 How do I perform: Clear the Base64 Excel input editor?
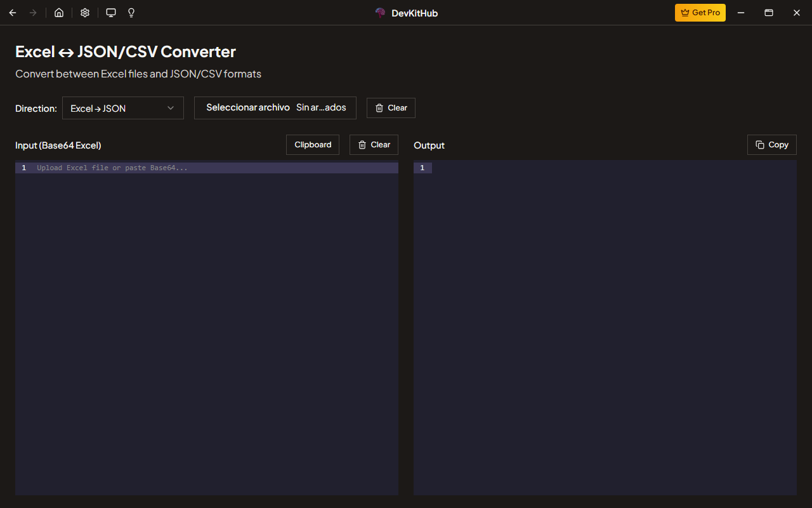pos(374,145)
